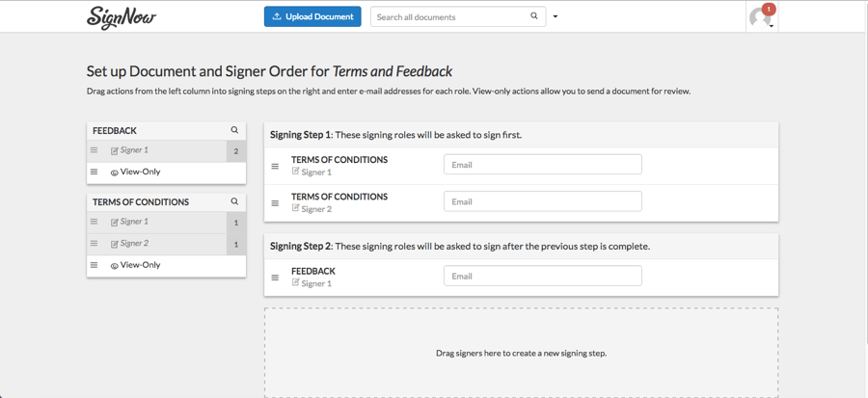
Task: Expand the search options dropdown arrow
Action: [556, 17]
